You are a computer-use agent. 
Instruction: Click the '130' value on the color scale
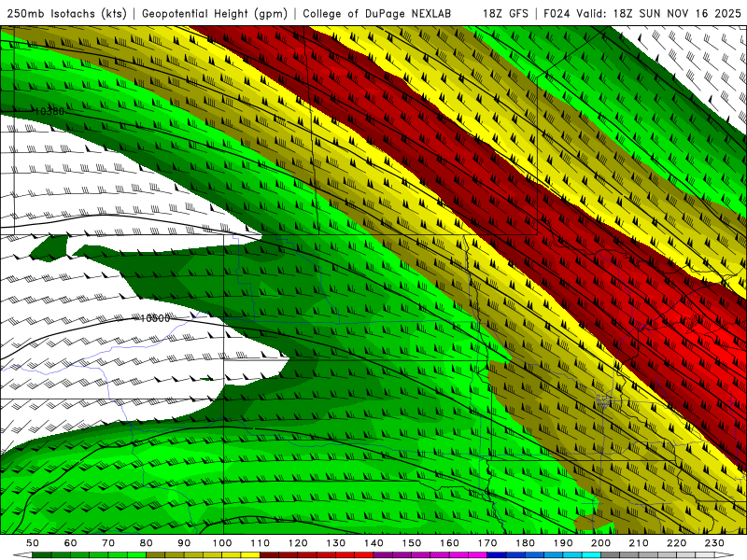[x=336, y=543]
